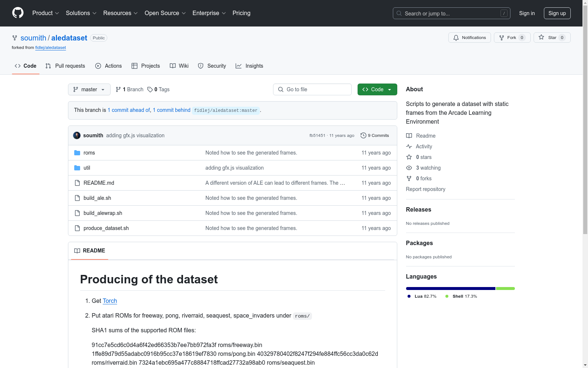Viewport: 588px width, 368px height.
Task: Click the Security shield icon
Action: 201,66
